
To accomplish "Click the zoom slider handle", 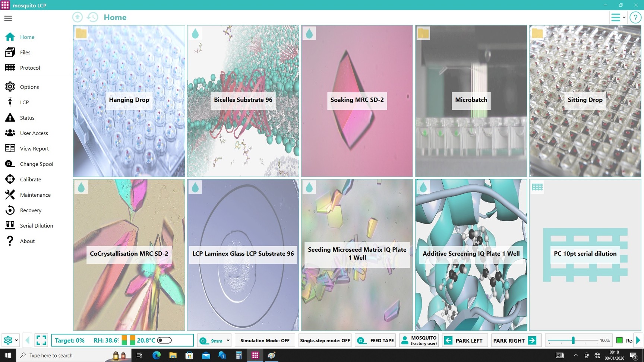I will pos(573,340).
